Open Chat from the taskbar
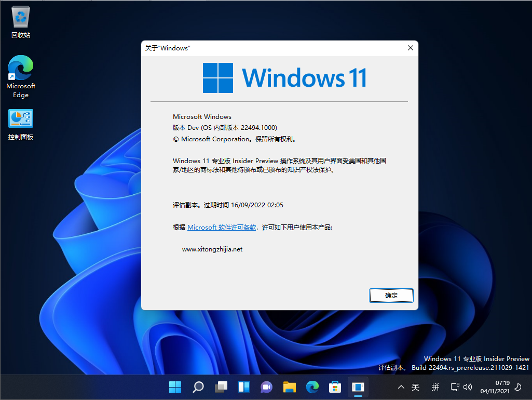Screen dimensions: 532x400 (266, 387)
